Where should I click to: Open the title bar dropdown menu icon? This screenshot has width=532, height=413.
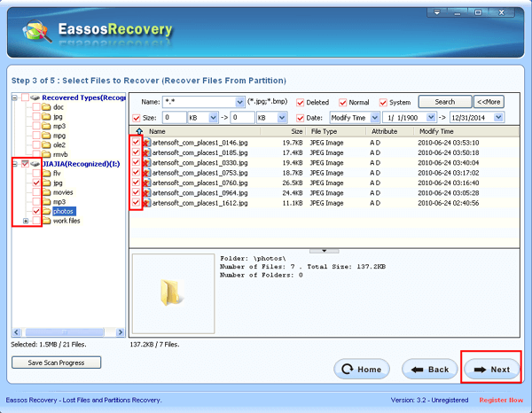coord(437,12)
